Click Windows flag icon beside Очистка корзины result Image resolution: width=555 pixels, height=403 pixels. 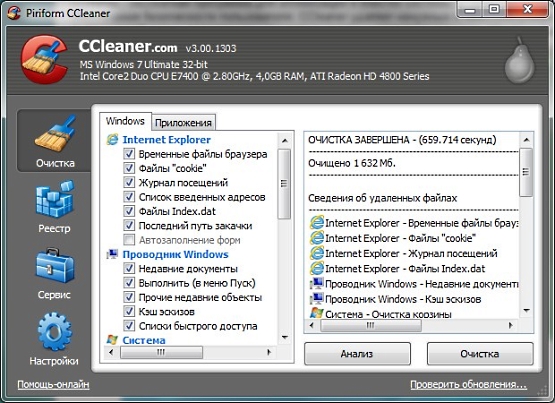[317, 313]
